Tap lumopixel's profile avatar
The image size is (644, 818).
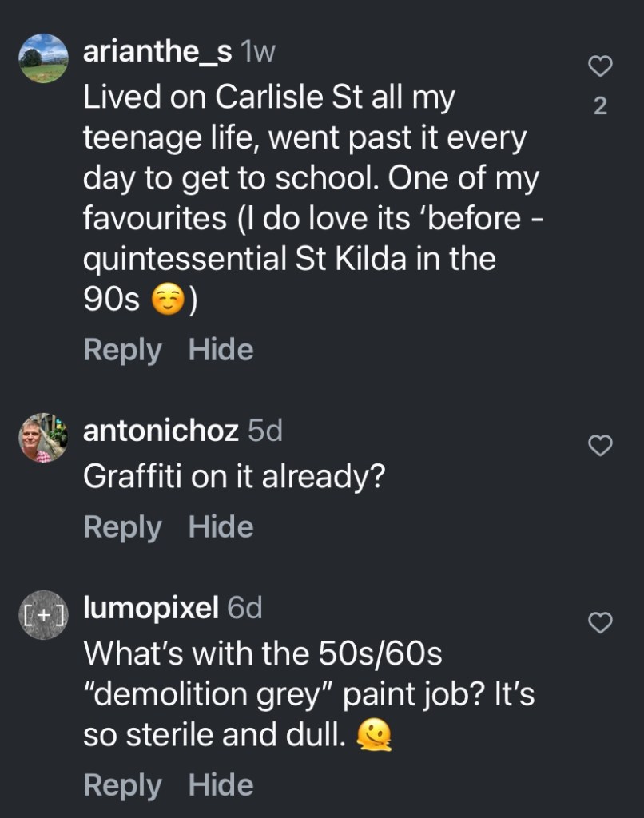42,615
